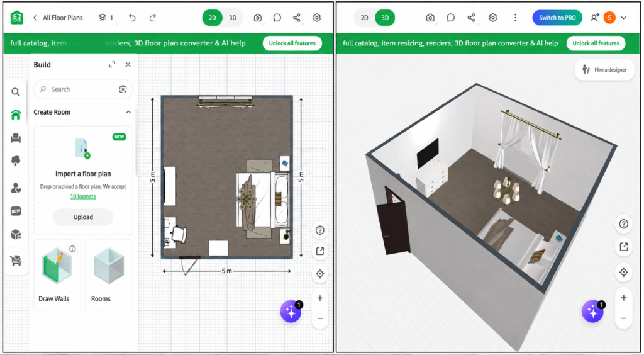644x355 pixels.
Task: Zoom in on the 2D floor plan
Action: 320,298
